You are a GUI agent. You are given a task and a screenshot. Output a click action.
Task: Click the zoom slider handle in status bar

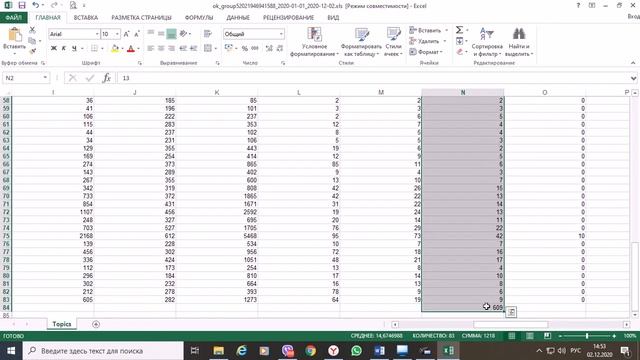587,336
